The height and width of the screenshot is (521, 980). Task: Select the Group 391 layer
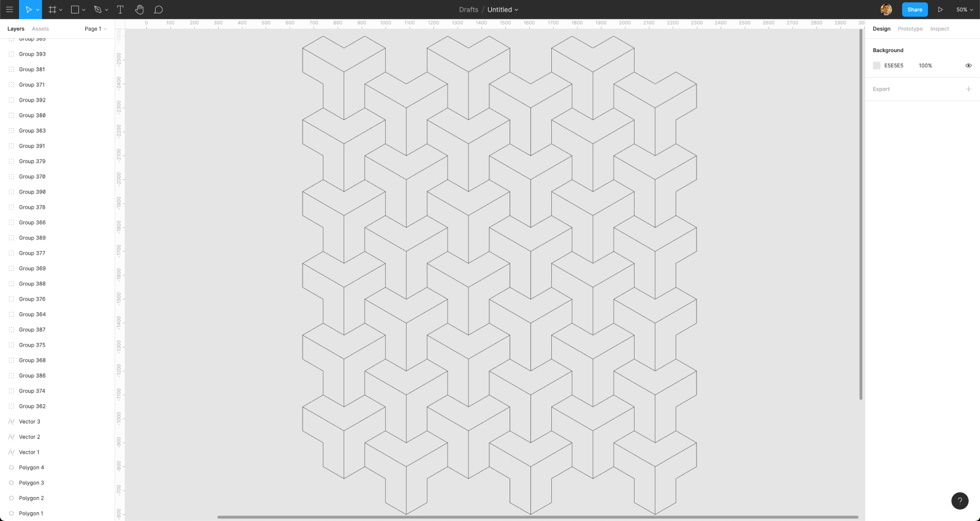tap(58, 146)
